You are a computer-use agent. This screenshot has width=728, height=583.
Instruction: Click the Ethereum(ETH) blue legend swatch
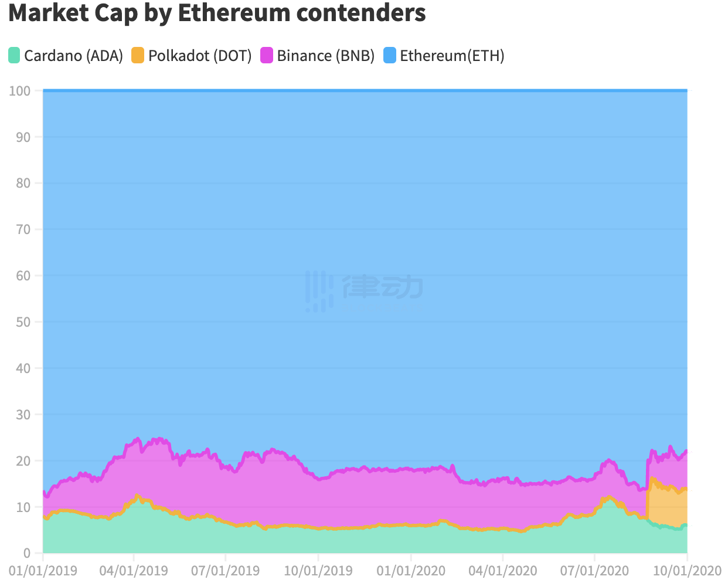pos(390,56)
